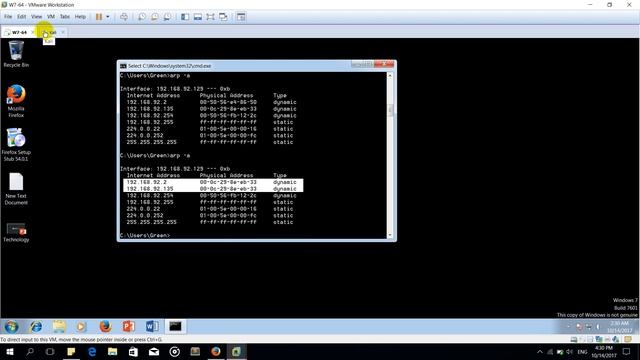Image resolution: width=640 pixels, height=360 pixels.
Task: Open host Windows 10 Start button
Action: pyautogui.click(x=10, y=351)
